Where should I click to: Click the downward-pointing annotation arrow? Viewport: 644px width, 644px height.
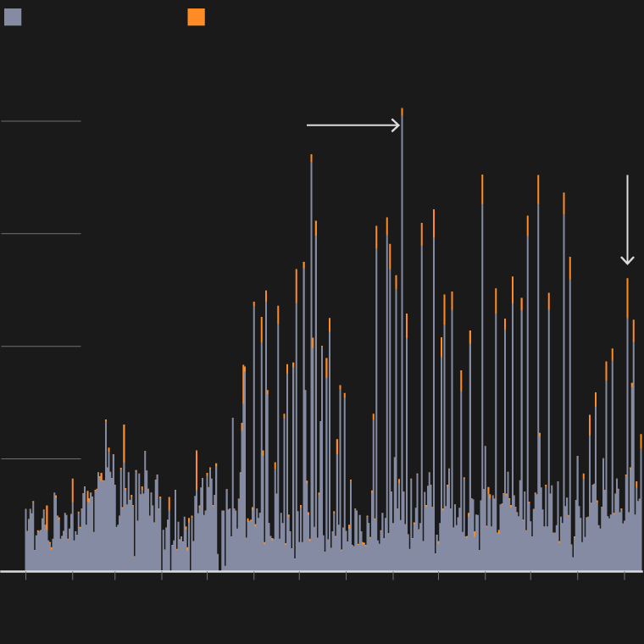coord(627,220)
